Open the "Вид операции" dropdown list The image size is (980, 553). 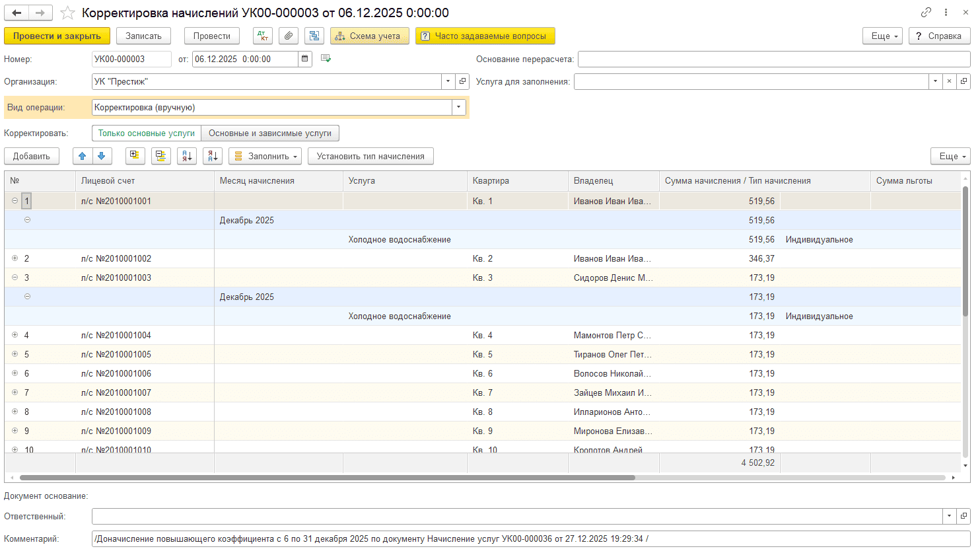point(459,108)
